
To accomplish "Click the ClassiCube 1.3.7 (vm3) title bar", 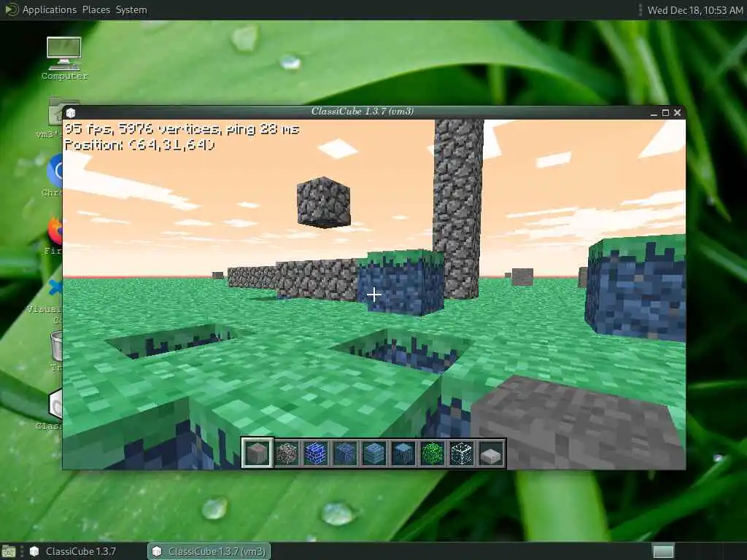I will click(x=362, y=112).
